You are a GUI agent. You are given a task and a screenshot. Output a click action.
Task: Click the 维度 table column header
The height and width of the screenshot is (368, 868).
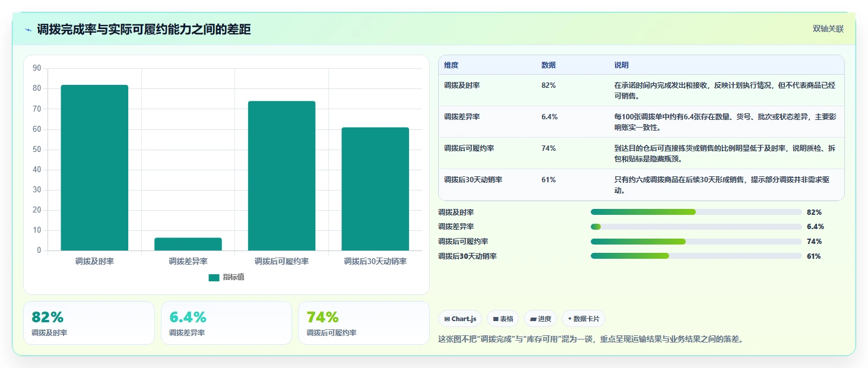(x=451, y=65)
